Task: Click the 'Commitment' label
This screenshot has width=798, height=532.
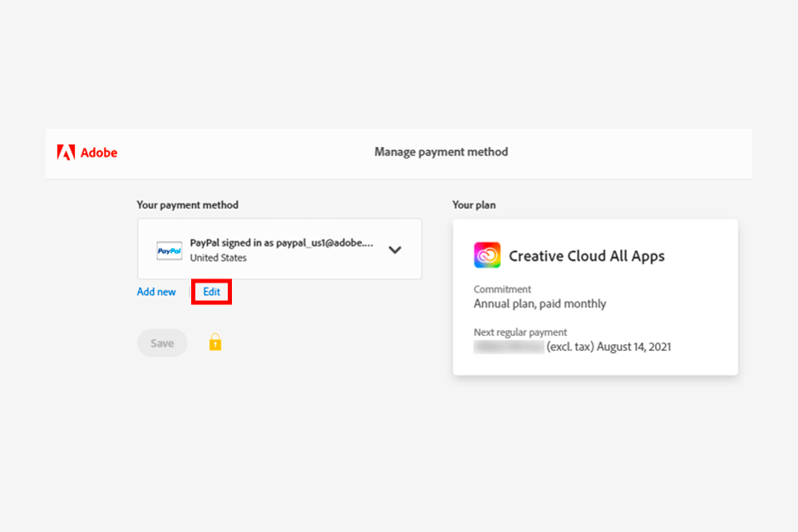Action: (502, 289)
